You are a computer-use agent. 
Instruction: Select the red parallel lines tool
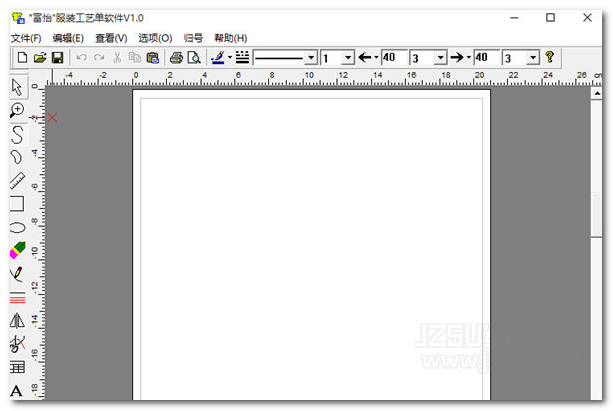coord(18,298)
